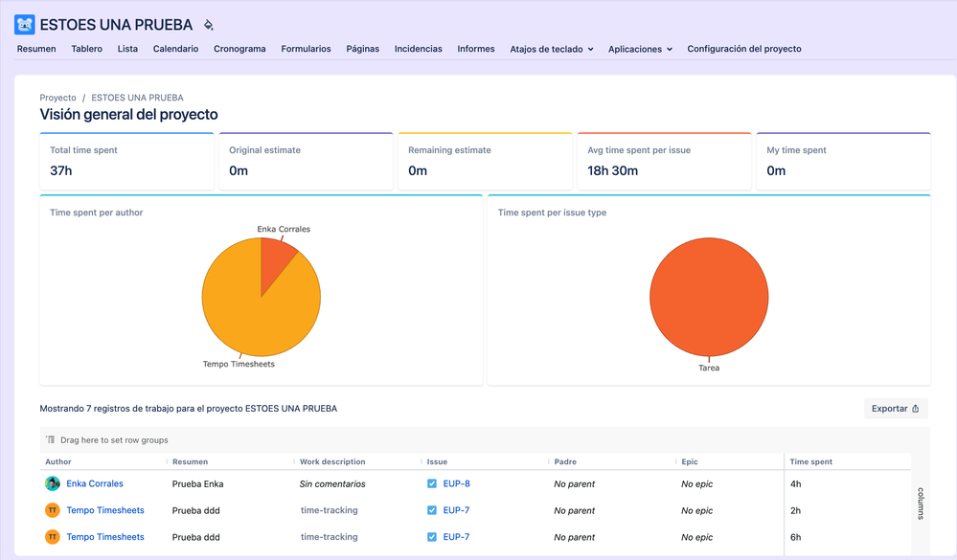957x560 pixels.
Task: Open the Aplicaciones dropdown menu
Action: click(x=640, y=49)
